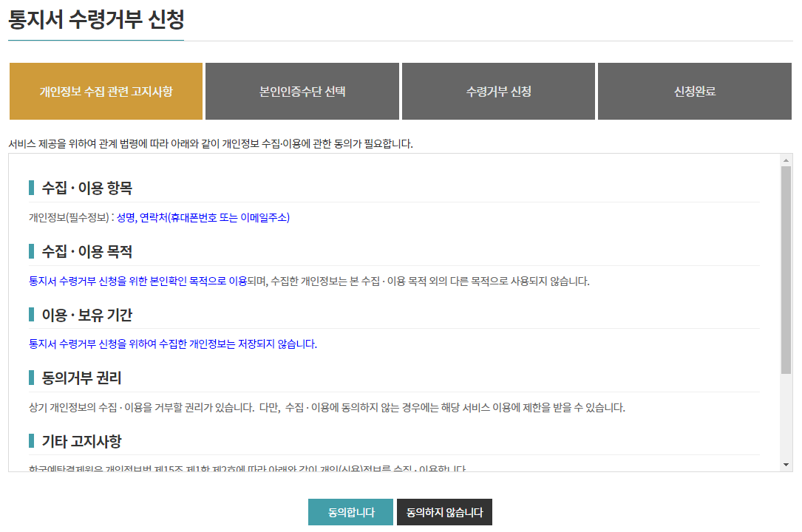802x532 pixels.
Task: Click inside the consent notice text area
Action: coord(399,310)
